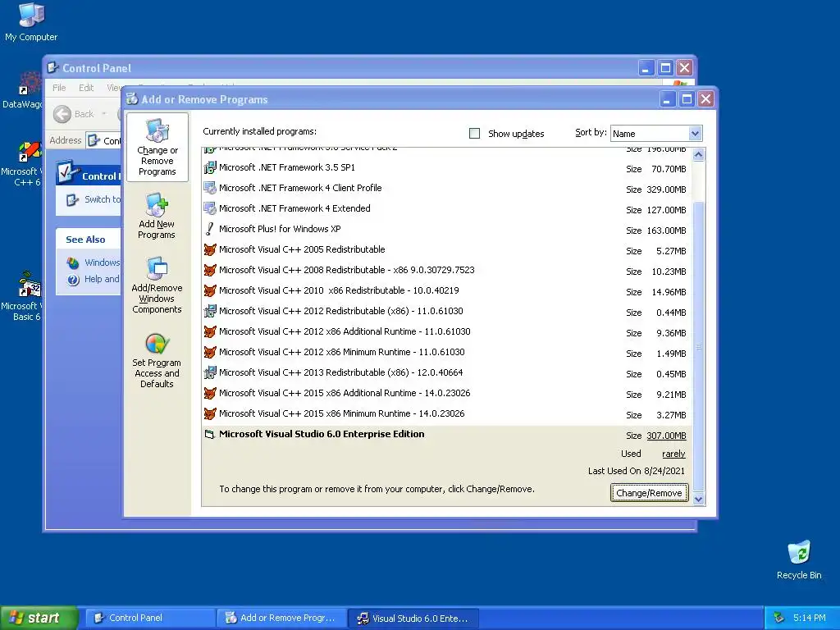The image size is (840, 630).
Task: Click the 307.00MB size link
Action: [x=666, y=436]
